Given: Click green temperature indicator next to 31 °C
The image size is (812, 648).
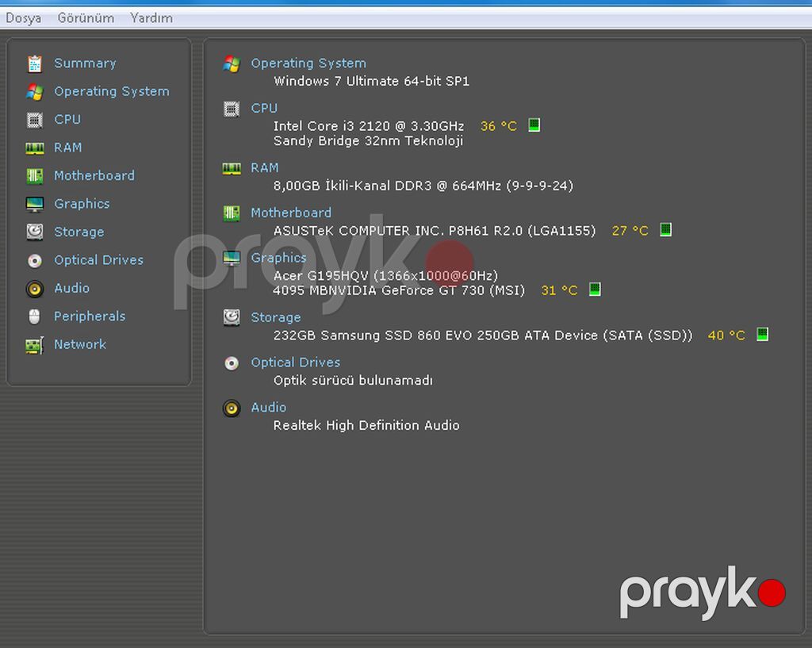Looking at the screenshot, I should pos(595,289).
